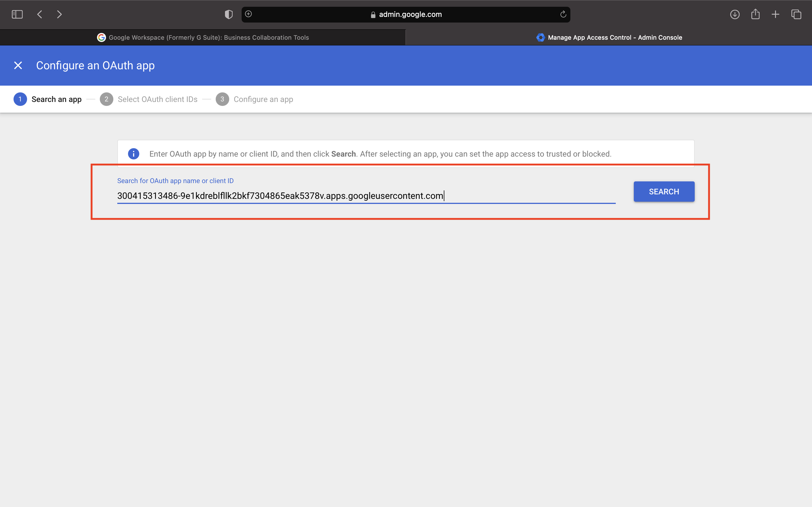Reload the page with the refresh icon
The height and width of the screenshot is (507, 812).
pos(563,14)
